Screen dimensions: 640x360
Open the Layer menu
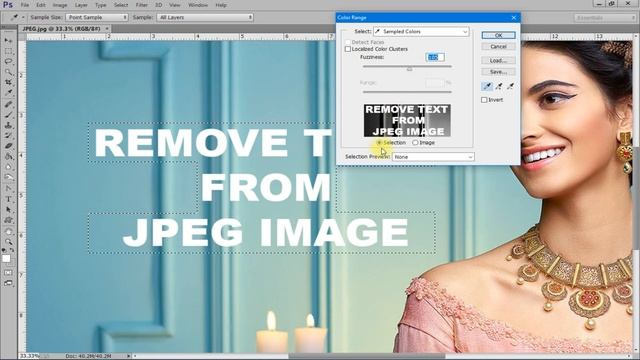81,5
